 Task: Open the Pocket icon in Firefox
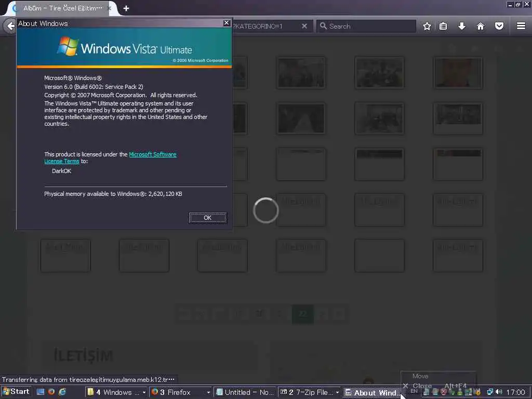pos(499,26)
